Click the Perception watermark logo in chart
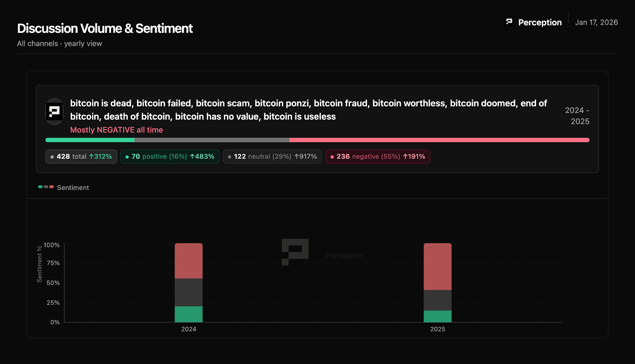Image resolution: width=635 pixels, height=364 pixels. tap(295, 252)
